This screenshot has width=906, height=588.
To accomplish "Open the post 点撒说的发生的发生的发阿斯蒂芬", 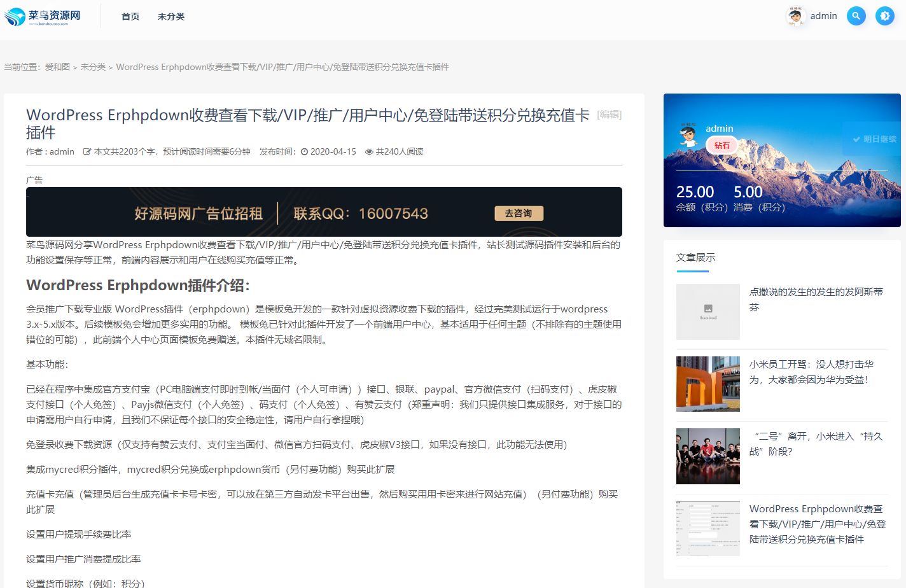I will click(x=816, y=299).
